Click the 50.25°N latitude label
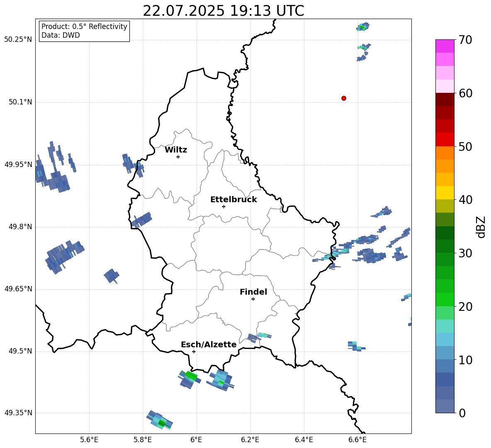 point(18,40)
